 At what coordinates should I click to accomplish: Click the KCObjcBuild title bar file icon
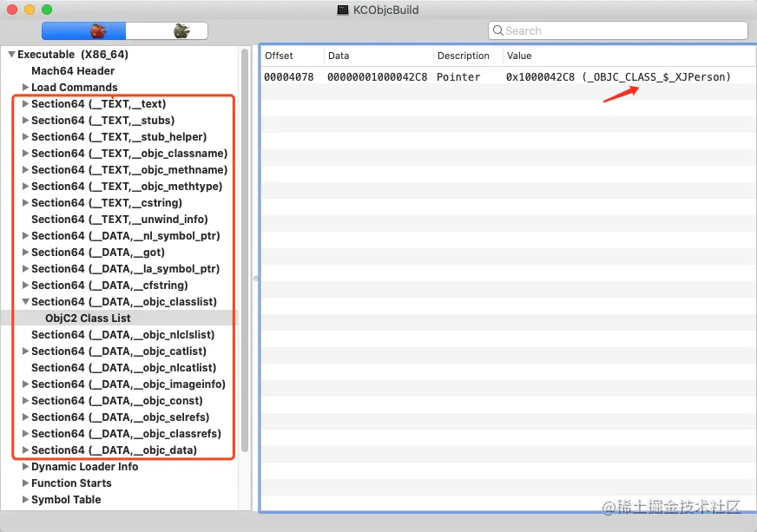click(x=343, y=10)
